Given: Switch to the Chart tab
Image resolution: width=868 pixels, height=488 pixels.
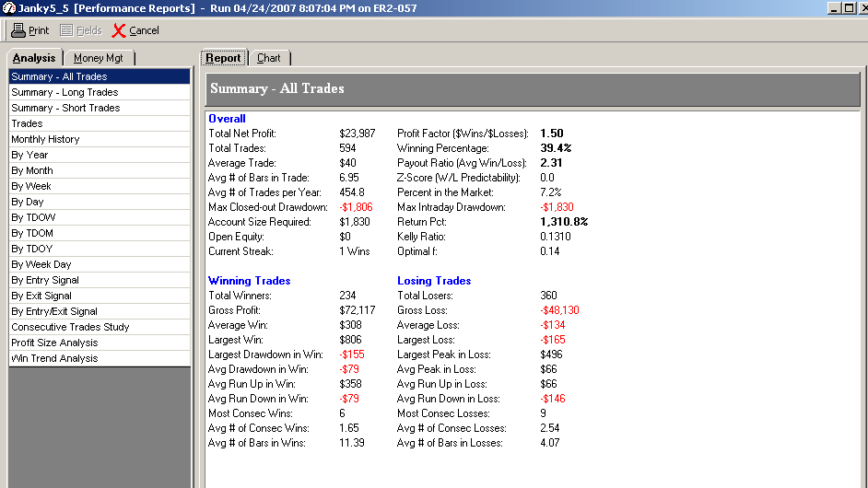Looking at the screenshot, I should coord(268,58).
